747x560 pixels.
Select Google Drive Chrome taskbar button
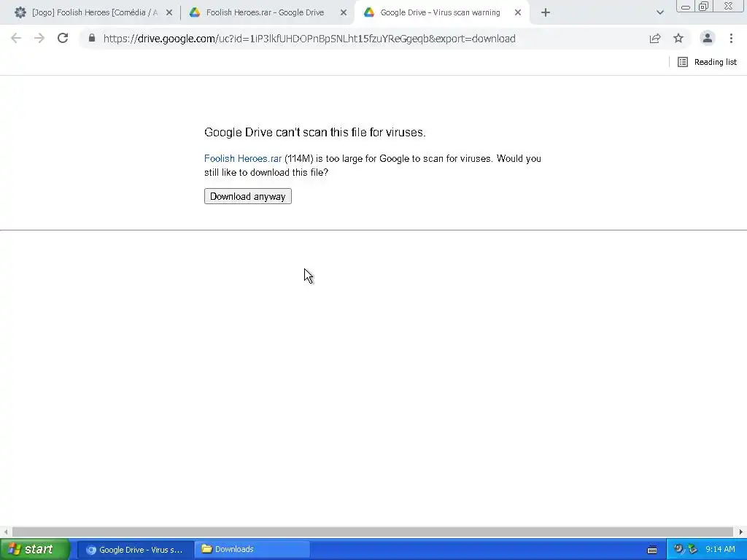pos(135,550)
